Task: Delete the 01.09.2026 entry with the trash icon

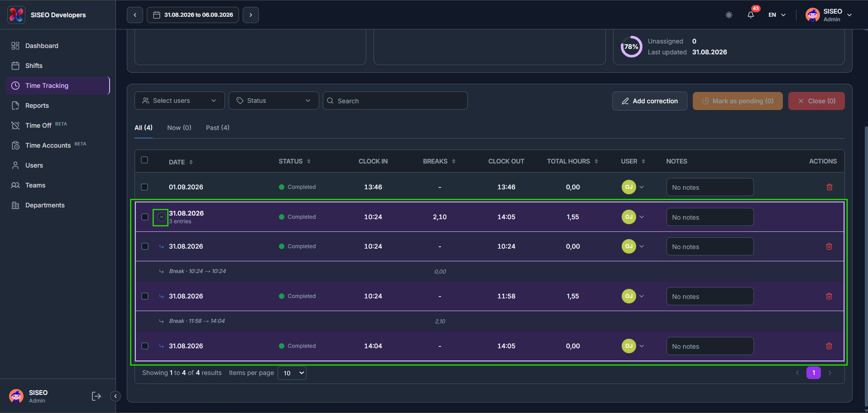Action: pos(830,187)
